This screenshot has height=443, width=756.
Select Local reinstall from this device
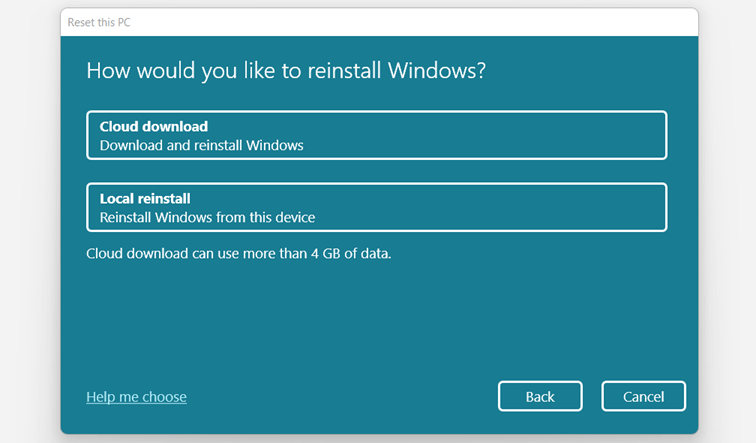pyautogui.click(x=377, y=207)
